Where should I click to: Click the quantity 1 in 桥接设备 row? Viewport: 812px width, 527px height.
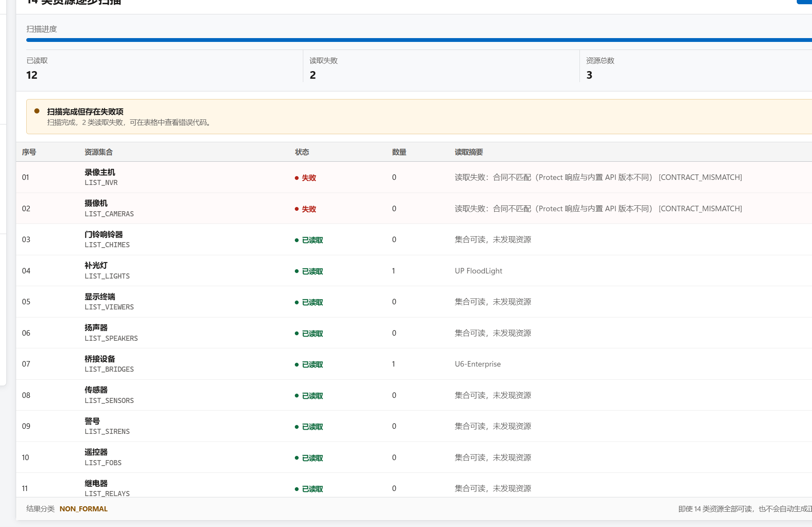coord(394,364)
